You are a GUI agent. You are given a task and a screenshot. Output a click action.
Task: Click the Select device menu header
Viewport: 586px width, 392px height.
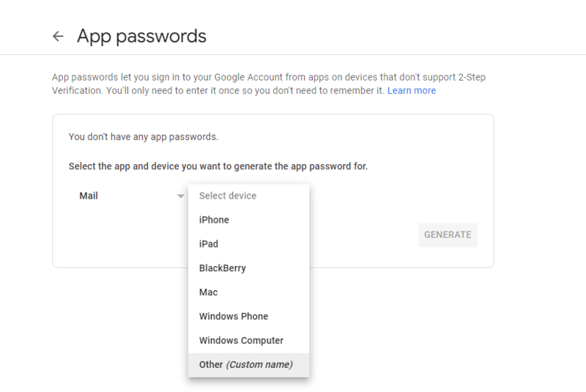(x=228, y=196)
